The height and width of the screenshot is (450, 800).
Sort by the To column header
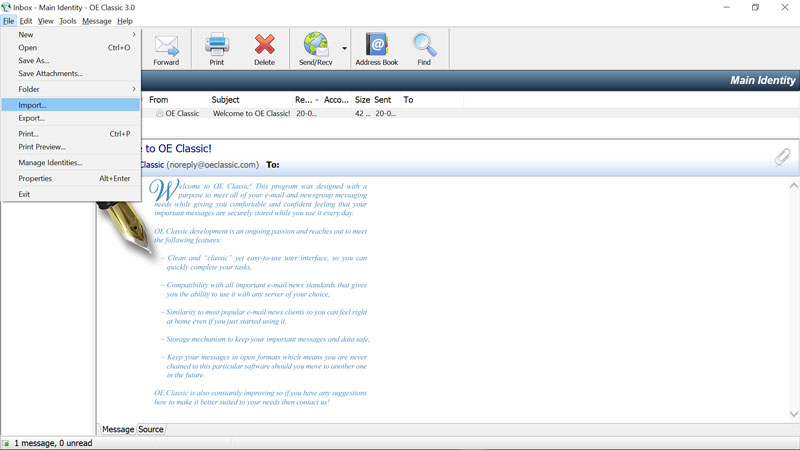432,99
